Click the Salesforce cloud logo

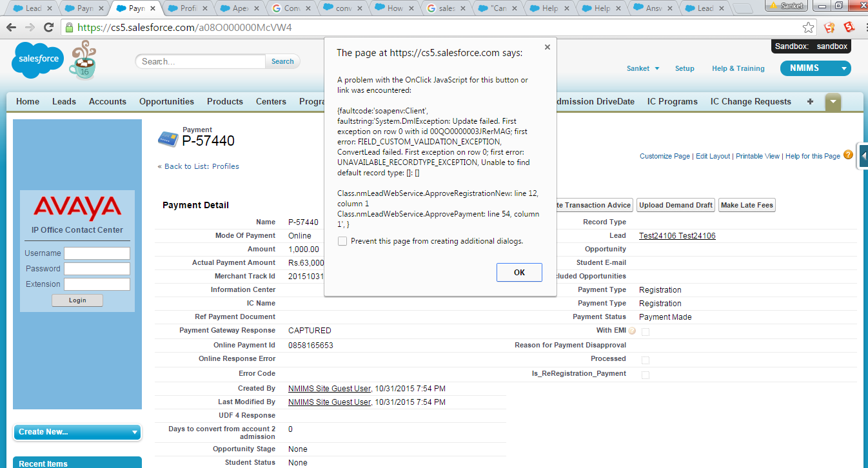tap(38, 59)
